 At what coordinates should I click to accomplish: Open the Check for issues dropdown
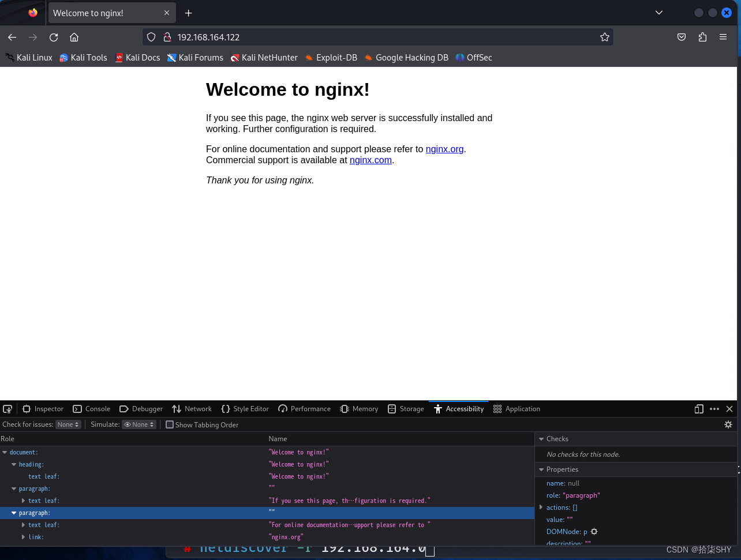pos(68,424)
